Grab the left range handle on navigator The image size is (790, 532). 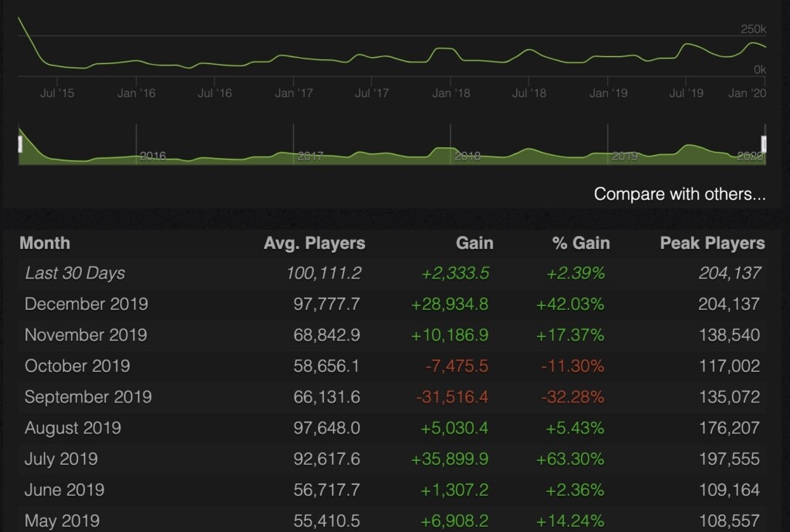pos(21,144)
